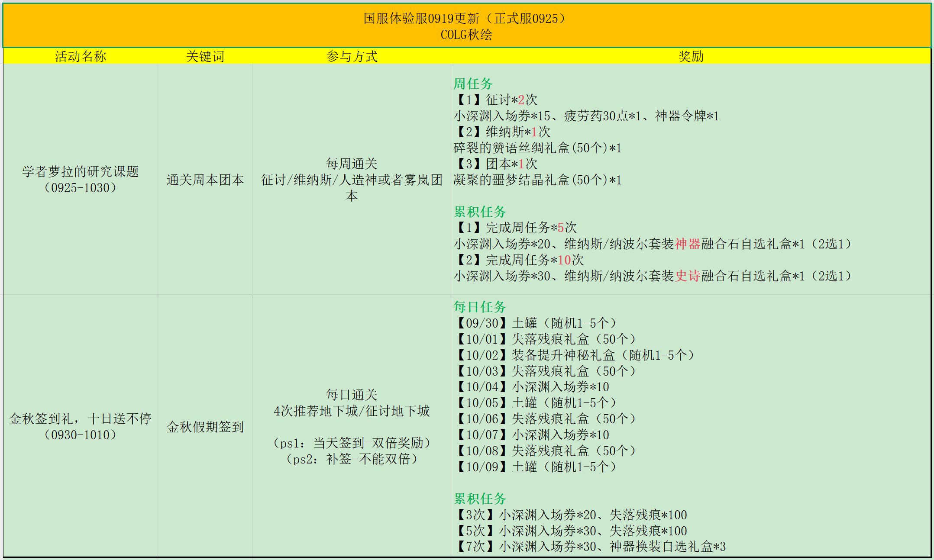
Task: Click the 关键词 column header
Action: click(205, 56)
